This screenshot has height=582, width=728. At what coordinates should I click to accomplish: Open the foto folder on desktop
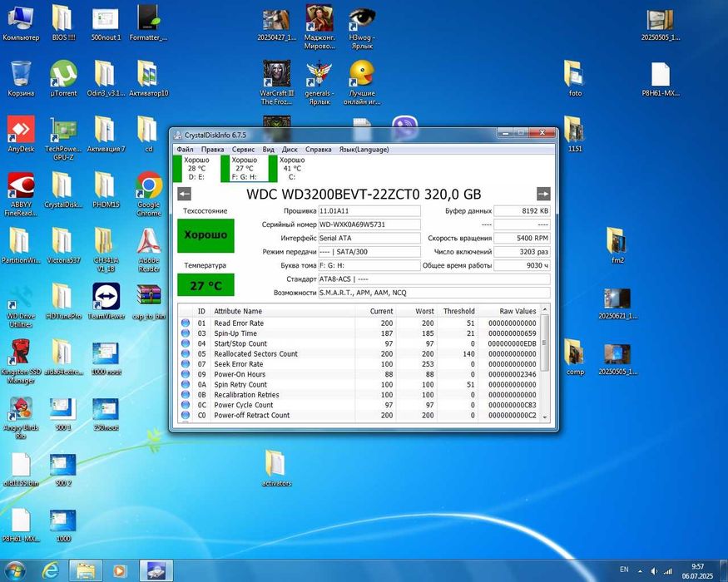click(575, 79)
